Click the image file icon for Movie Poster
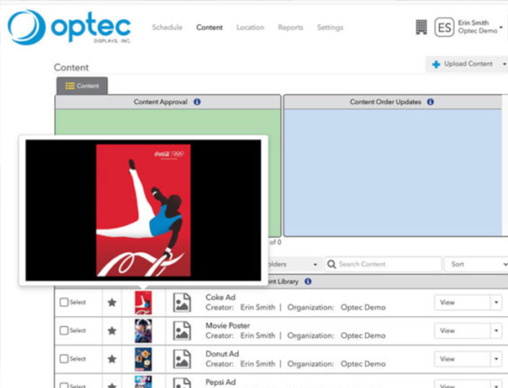Viewport: 508px width, 388px height. tap(182, 331)
